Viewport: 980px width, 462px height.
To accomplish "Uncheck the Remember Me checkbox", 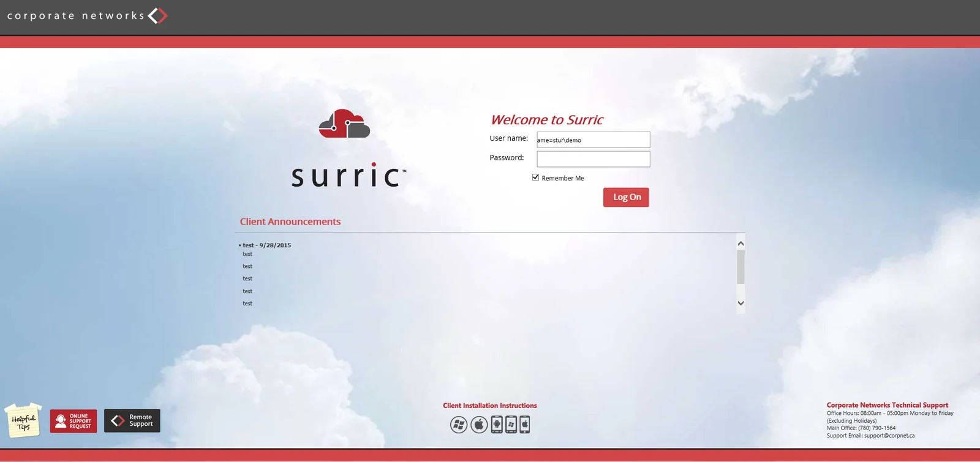I will [535, 177].
